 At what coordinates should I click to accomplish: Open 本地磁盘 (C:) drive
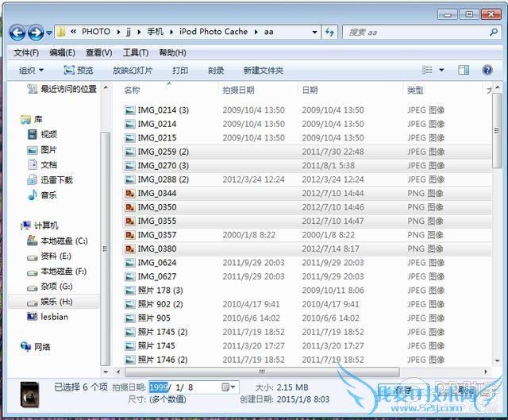(57, 241)
